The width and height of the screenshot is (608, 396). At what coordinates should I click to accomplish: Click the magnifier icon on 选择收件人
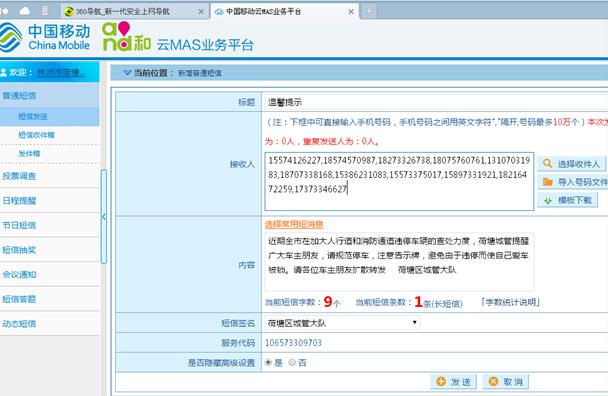pos(548,163)
